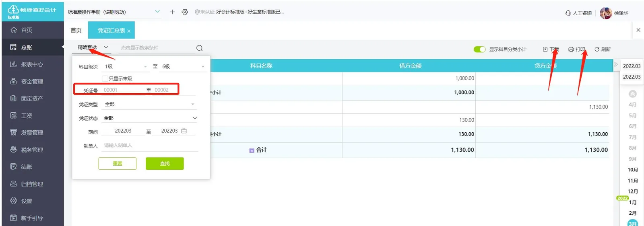The image size is (644, 226).
Task: Open the account book selector dropdown
Action: point(114,12)
